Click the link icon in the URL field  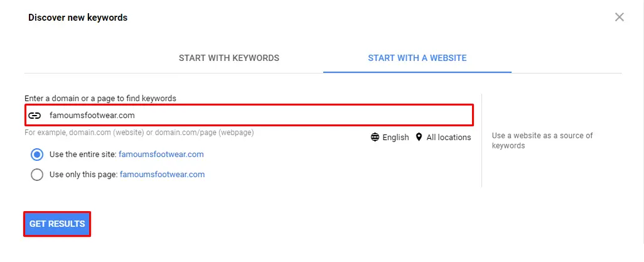pyautogui.click(x=35, y=116)
